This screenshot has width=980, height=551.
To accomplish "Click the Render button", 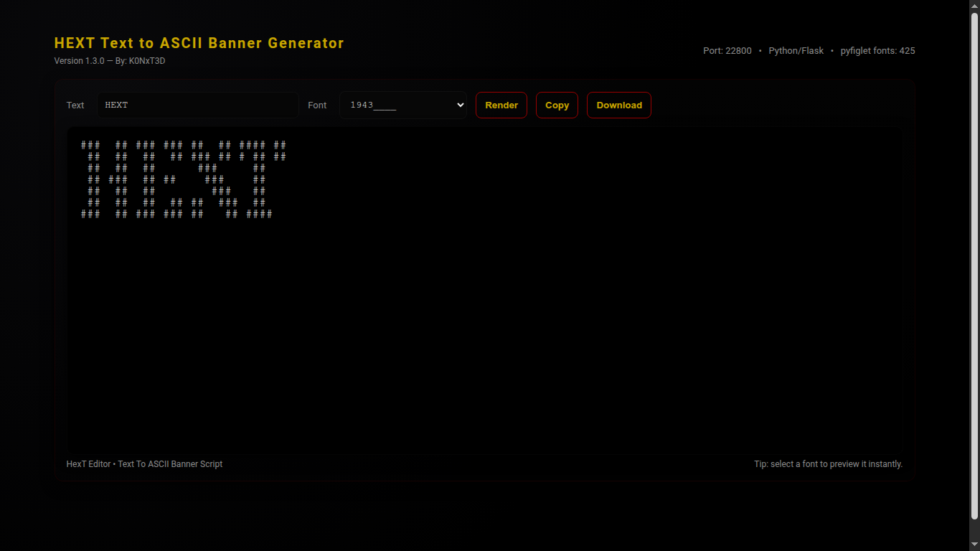I will [501, 105].
